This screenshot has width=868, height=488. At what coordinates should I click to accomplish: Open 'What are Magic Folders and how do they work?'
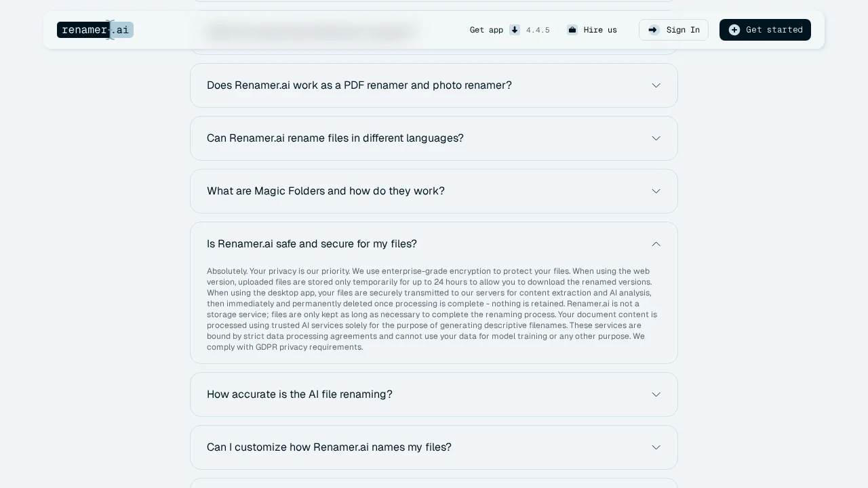pyautogui.click(x=434, y=191)
